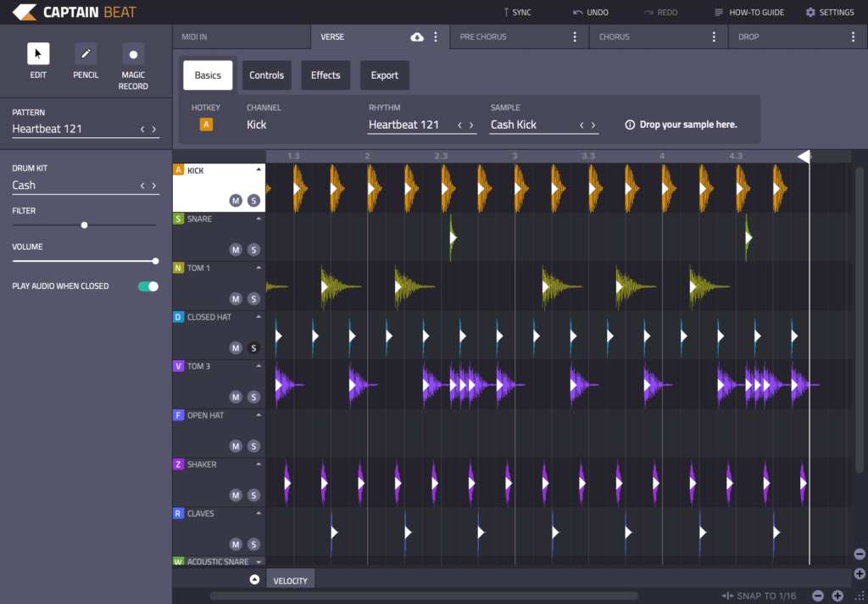Image resolution: width=868 pixels, height=604 pixels.
Task: Click the Sync icon in top bar
Action: 506,13
